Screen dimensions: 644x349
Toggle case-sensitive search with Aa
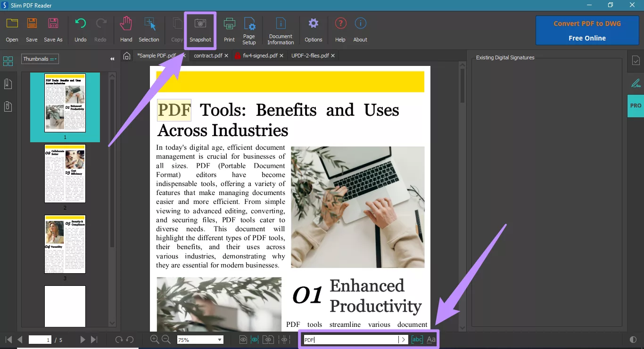(x=430, y=339)
